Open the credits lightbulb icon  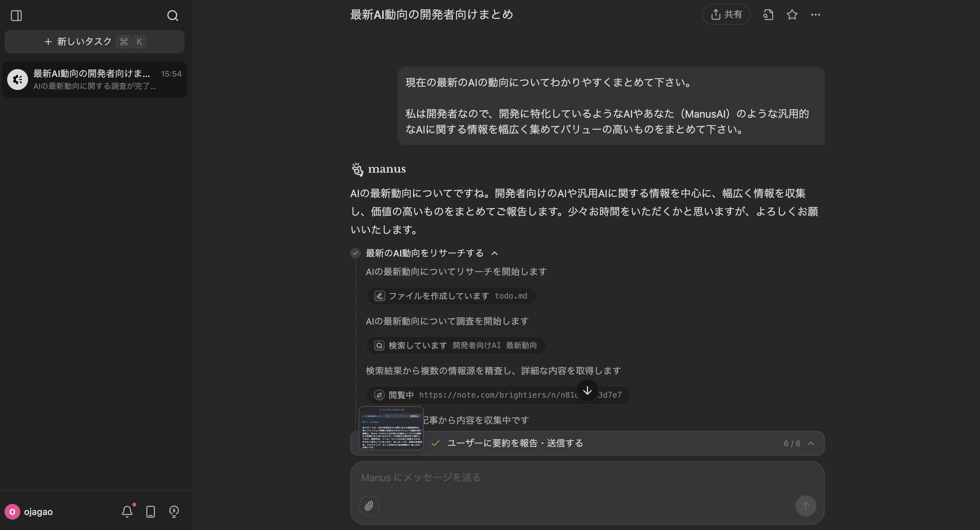(x=174, y=511)
